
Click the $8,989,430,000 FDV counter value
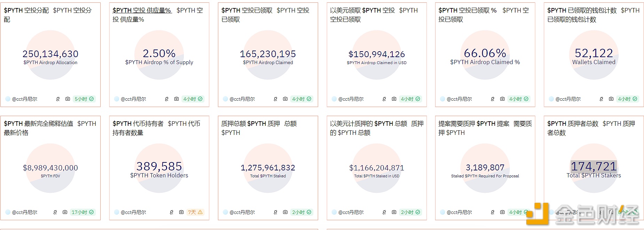(x=50, y=168)
